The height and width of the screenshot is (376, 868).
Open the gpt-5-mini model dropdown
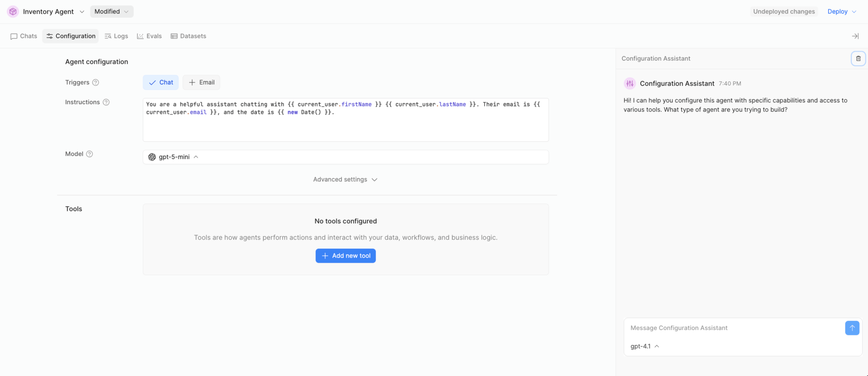[346, 157]
